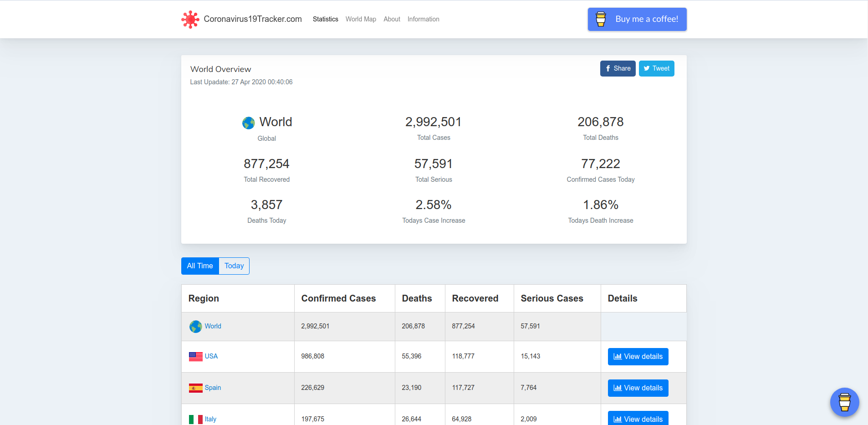Screen dimensions: 868x425
Task: Click the globe icon in World table row
Action: point(196,327)
